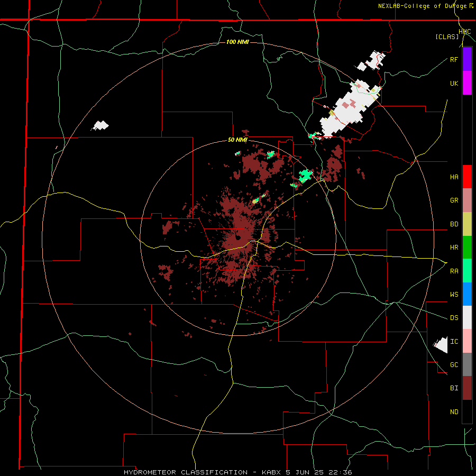
Task: Click the NEXLAB-College of DuPage credit text
Action: pos(422,6)
